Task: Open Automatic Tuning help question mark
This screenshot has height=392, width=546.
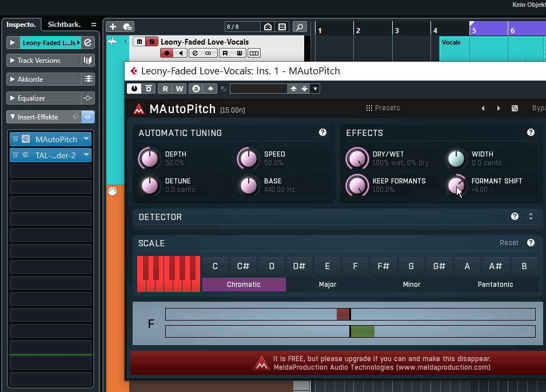Action: pos(322,133)
